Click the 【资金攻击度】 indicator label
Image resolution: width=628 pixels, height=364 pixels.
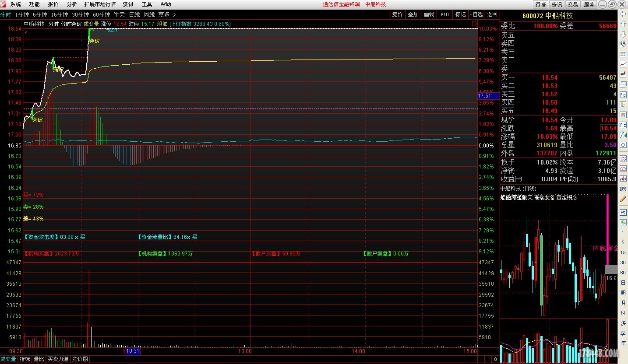(x=42, y=237)
